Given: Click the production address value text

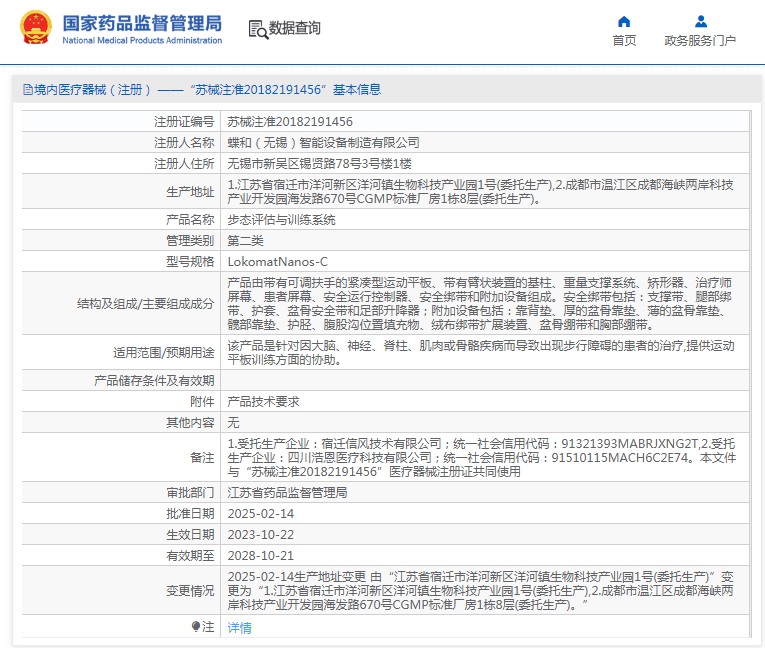Looking at the screenshot, I should [481, 192].
